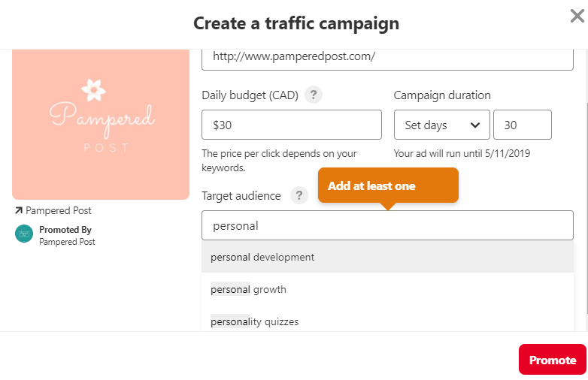Close the traffic campaign dialog
This screenshot has width=588, height=380.
point(577,17)
